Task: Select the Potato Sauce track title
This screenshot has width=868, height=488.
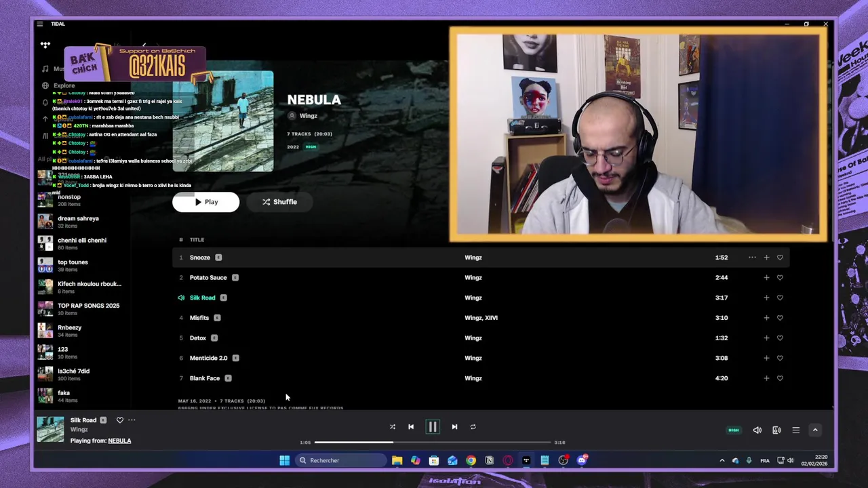Action: 208,277
